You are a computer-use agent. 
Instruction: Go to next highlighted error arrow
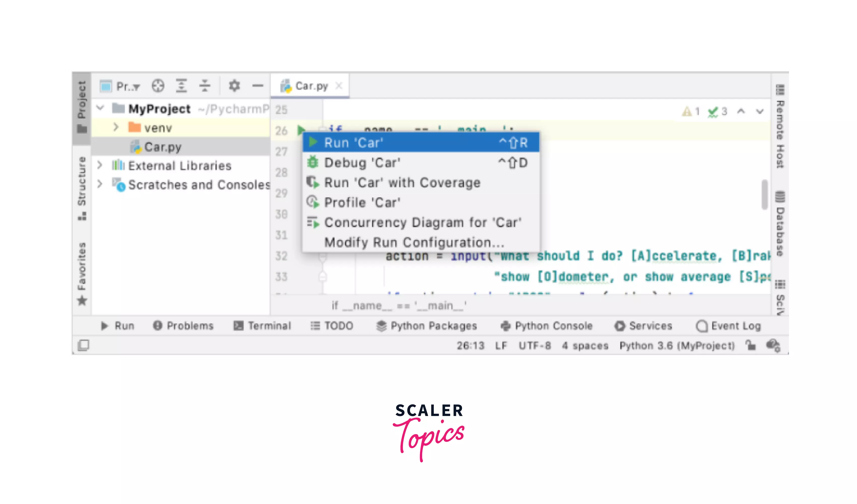(x=760, y=111)
